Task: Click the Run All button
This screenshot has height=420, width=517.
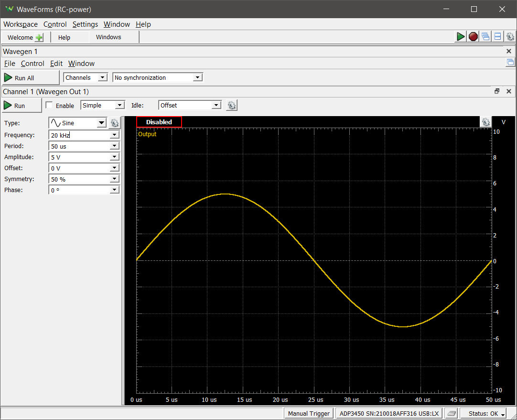Action: pos(31,78)
